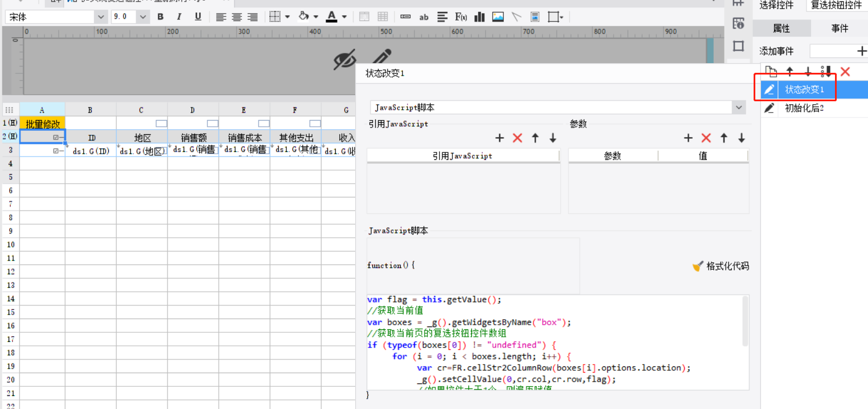The width and height of the screenshot is (868, 409).
Task: Click the select-all grid corner
Action: click(x=10, y=110)
